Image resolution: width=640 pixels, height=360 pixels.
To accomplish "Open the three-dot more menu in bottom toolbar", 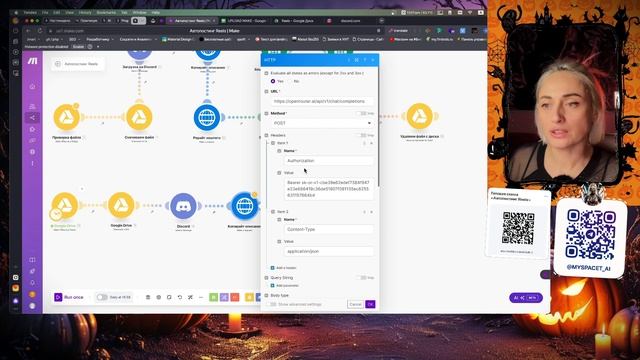I will click(201, 297).
